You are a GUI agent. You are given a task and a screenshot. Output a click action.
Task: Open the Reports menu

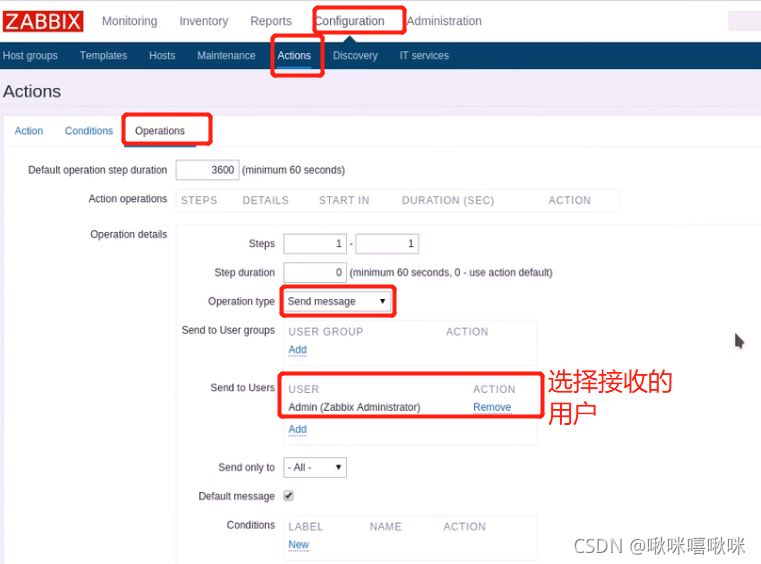(271, 21)
